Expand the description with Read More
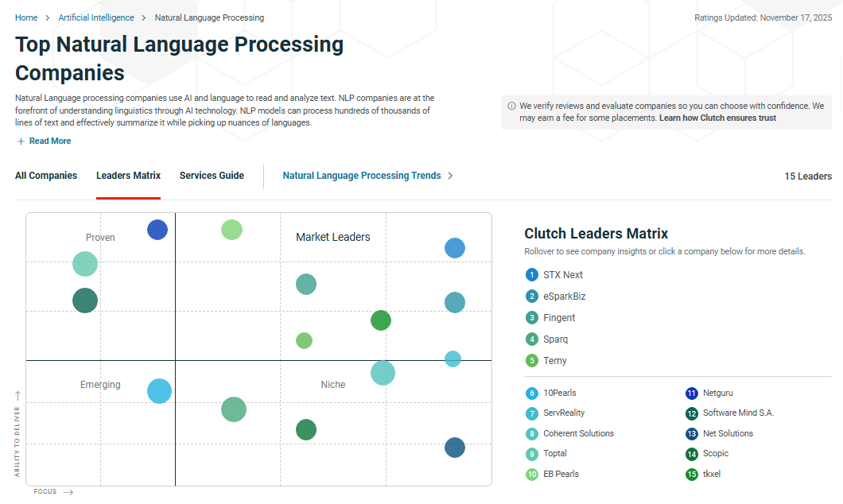This screenshot has width=843, height=504. pos(44,142)
